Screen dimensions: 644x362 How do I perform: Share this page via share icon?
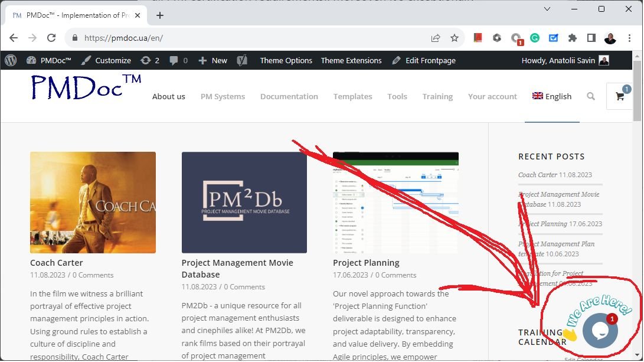[x=436, y=38]
